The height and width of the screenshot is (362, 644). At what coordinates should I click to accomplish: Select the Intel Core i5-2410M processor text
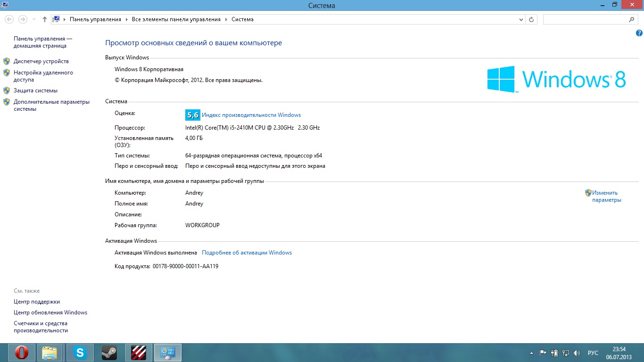point(253,128)
